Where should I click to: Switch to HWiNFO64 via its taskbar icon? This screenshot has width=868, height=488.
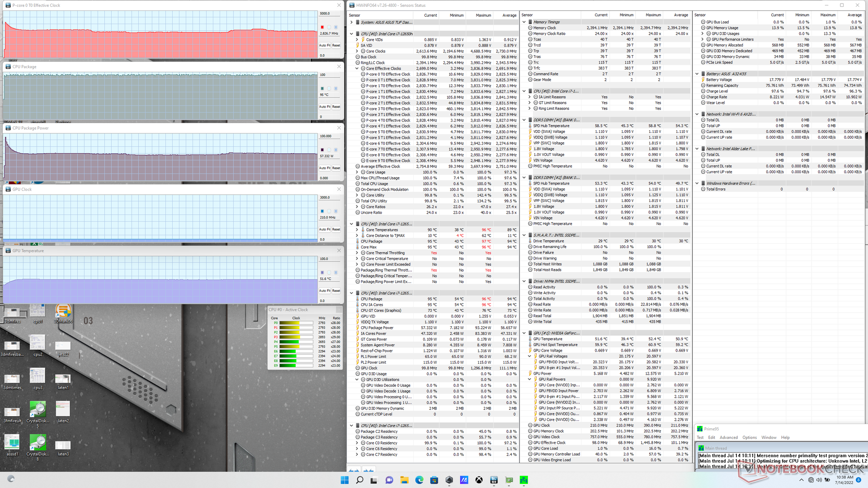pyautogui.click(x=494, y=480)
